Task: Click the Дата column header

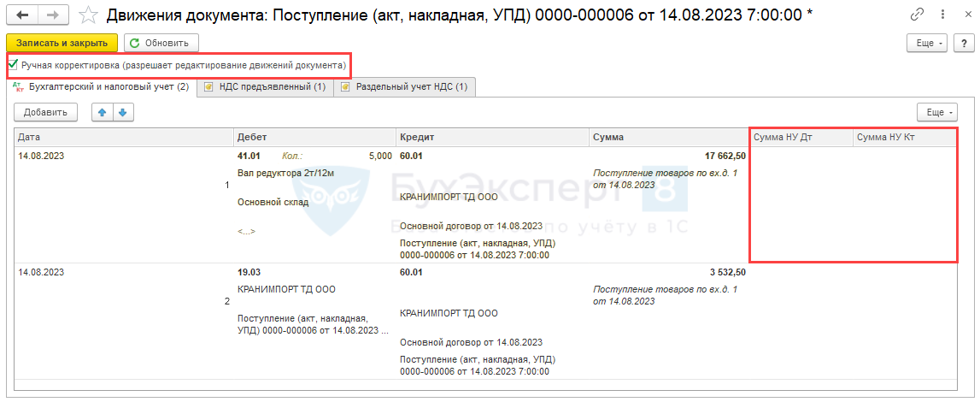Action: pos(125,137)
